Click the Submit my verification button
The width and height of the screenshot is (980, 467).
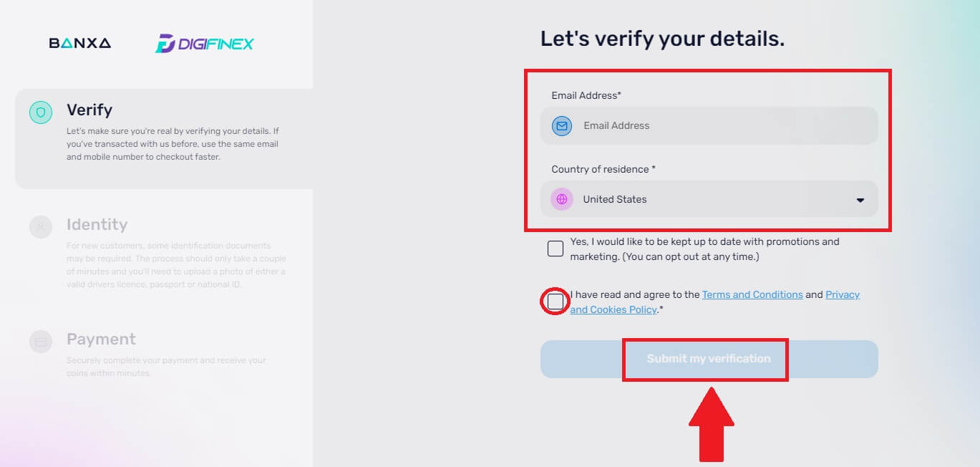(x=705, y=359)
